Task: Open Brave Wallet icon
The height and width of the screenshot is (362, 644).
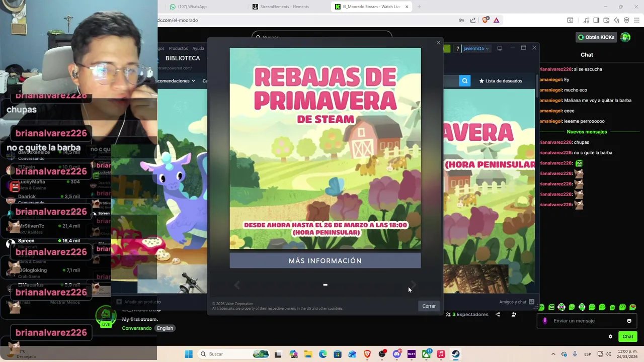Action: click(606, 20)
